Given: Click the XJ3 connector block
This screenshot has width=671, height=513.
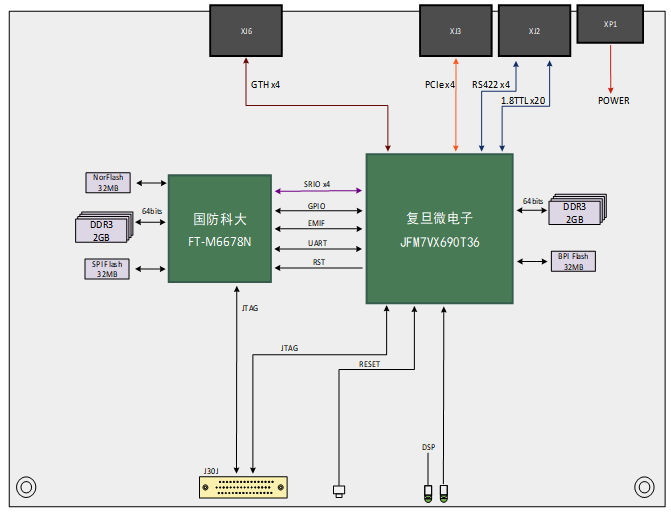Looking at the screenshot, I should pos(456,31).
